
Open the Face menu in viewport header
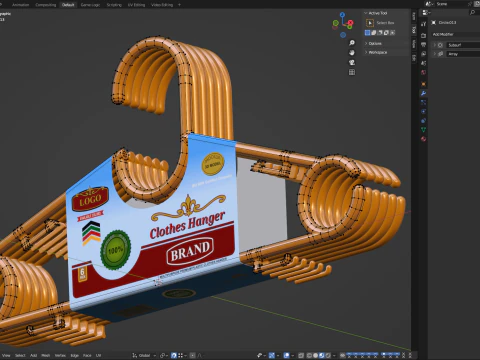(x=87, y=355)
